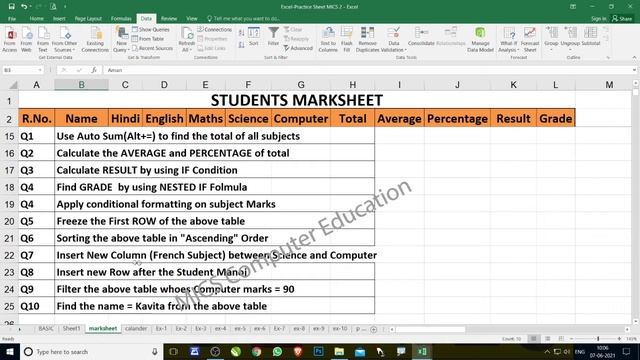This screenshot has height=360, width=640.
Task: Switch to the Home ribbon tab
Action: tap(36, 18)
